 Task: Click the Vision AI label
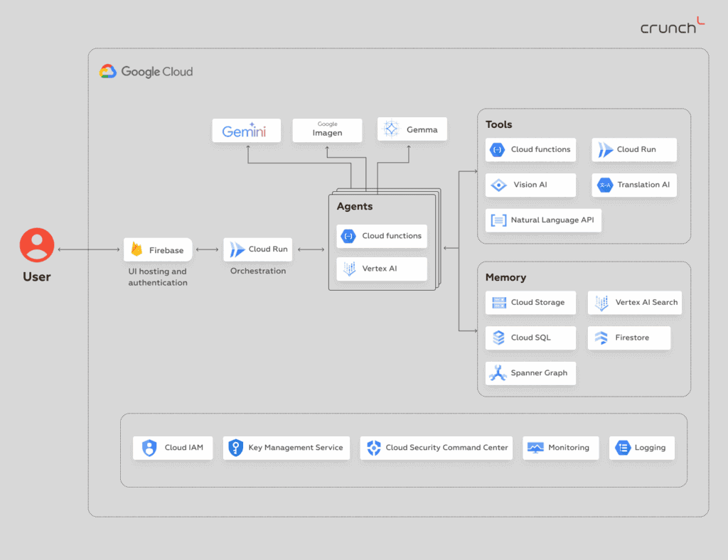pyautogui.click(x=530, y=185)
